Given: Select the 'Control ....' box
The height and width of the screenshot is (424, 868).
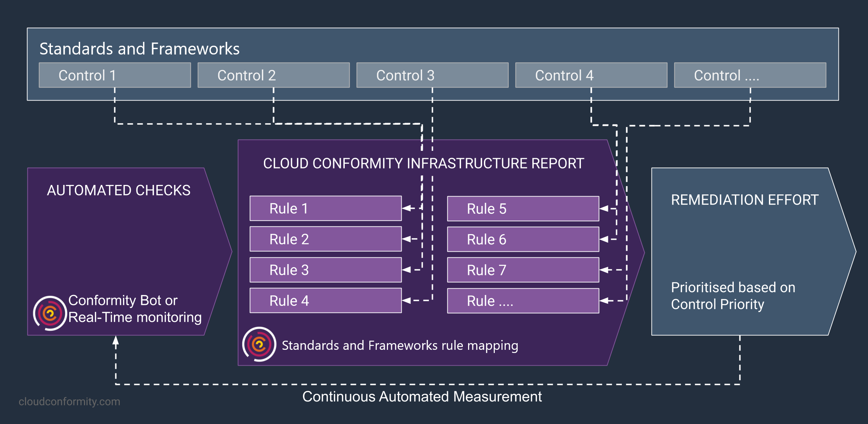Looking at the screenshot, I should point(750,75).
